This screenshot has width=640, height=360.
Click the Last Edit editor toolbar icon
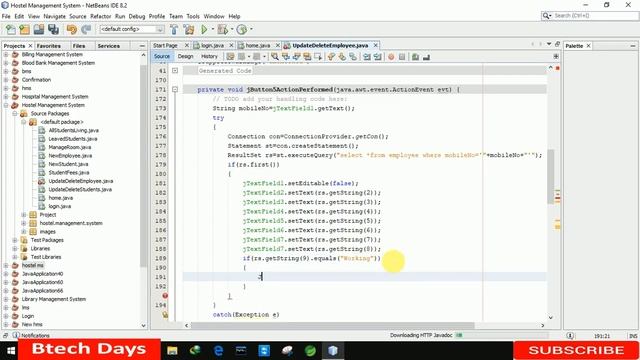click(x=231, y=57)
